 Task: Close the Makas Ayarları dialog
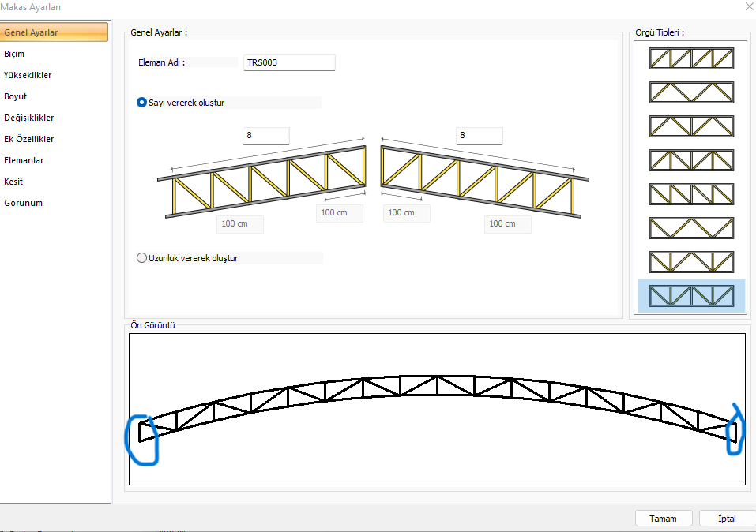(x=748, y=7)
